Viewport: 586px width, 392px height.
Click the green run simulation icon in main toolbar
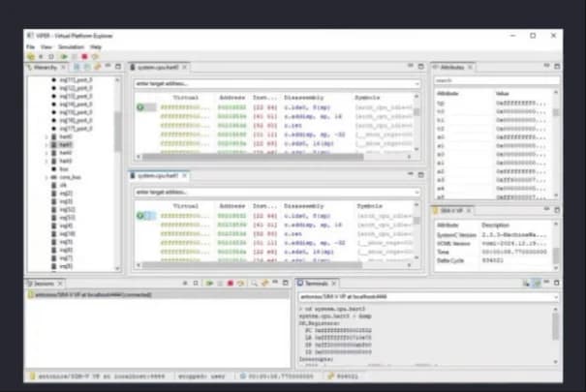pos(64,57)
